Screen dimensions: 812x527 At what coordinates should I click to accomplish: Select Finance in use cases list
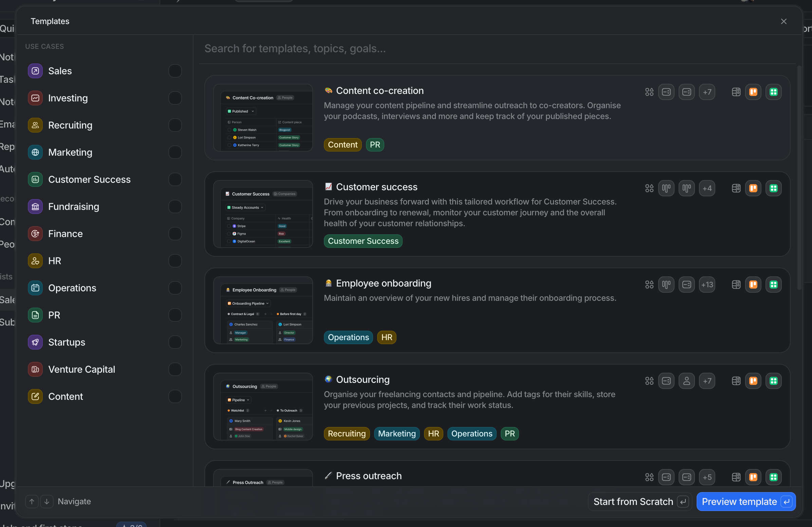[x=66, y=234]
